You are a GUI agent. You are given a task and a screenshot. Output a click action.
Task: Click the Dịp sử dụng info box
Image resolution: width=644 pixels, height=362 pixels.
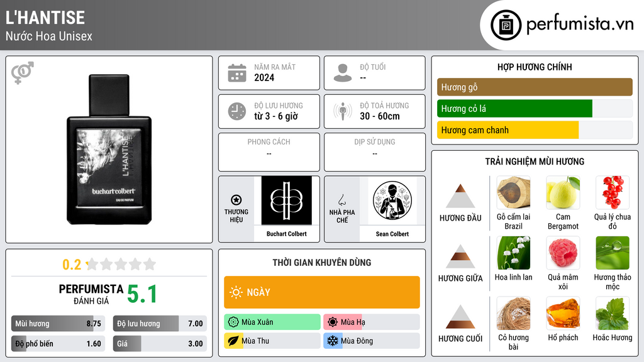click(x=375, y=152)
